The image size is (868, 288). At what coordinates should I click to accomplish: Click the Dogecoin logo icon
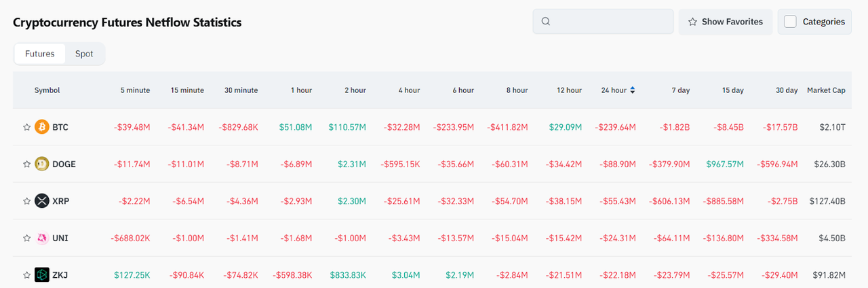pyautogui.click(x=42, y=164)
